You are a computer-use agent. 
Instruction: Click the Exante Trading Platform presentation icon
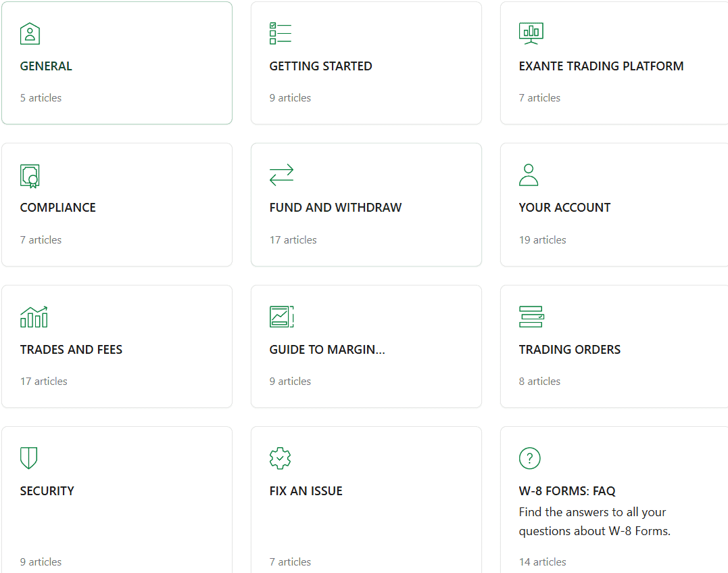point(531,33)
